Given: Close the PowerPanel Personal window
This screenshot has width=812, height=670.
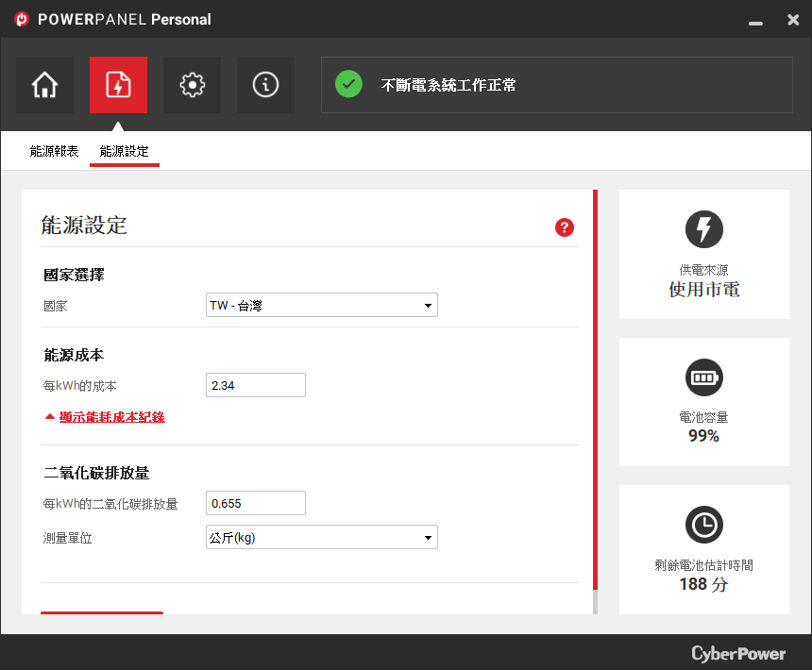Looking at the screenshot, I should point(793,20).
